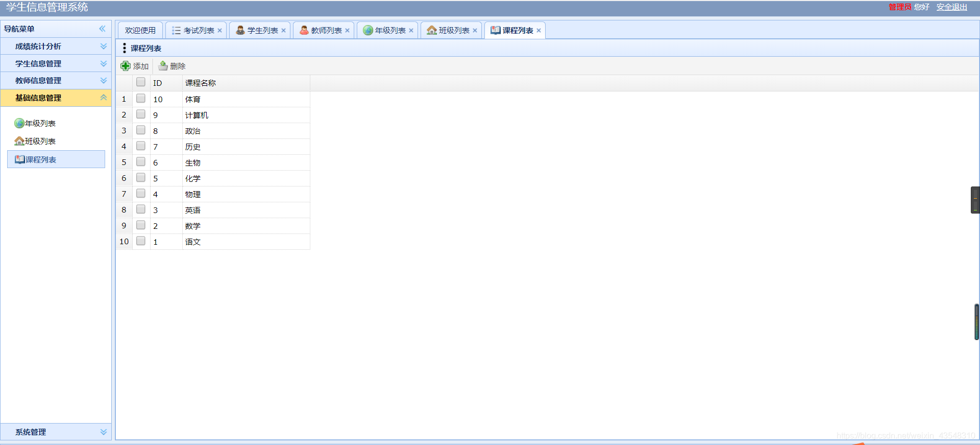Expand the 成绩统计分析 accordion arrow
Viewport: 980px width, 445px height.
tap(104, 46)
